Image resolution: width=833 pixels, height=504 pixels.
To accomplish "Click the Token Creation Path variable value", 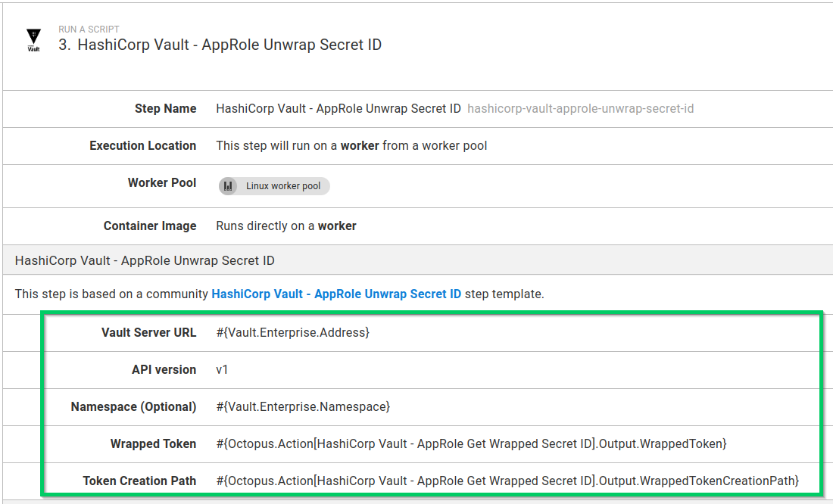I will [x=509, y=481].
